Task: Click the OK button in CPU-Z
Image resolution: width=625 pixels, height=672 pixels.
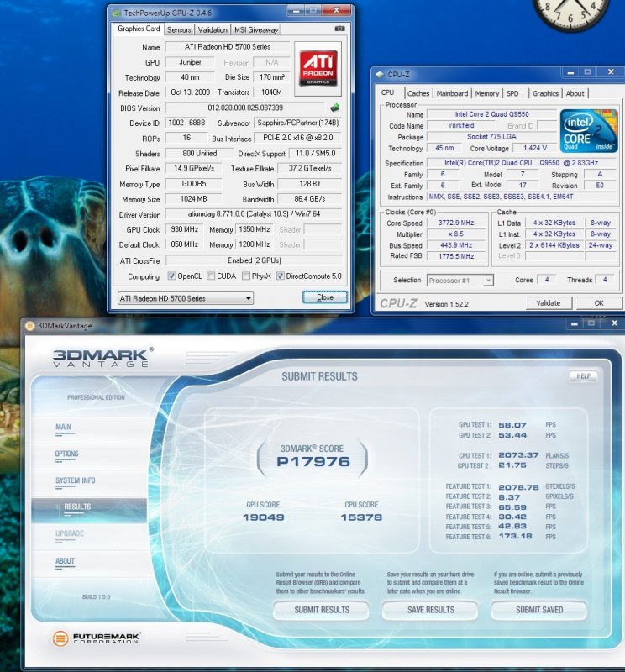Action: tap(599, 303)
